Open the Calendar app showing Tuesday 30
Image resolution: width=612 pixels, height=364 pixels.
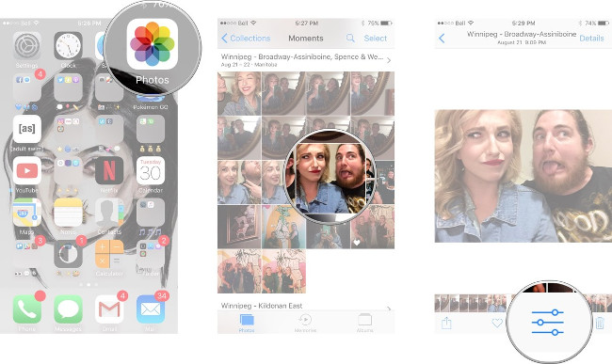[151, 170]
